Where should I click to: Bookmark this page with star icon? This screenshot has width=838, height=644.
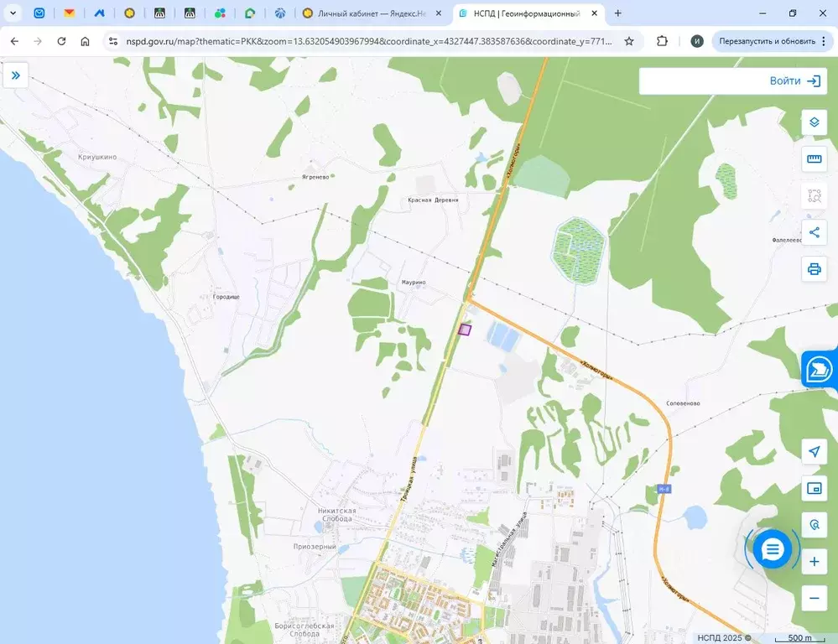[x=629, y=41]
